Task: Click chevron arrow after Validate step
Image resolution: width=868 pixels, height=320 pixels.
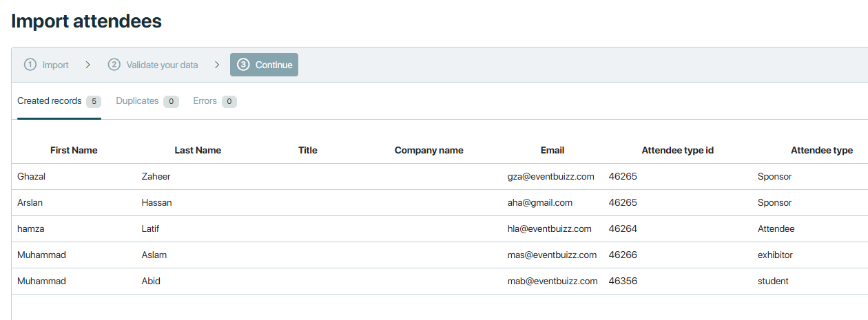Action: click(217, 65)
